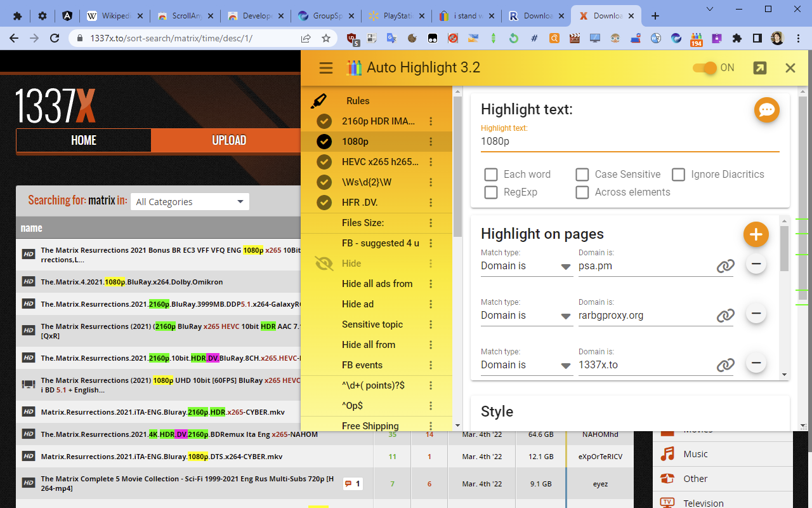Open the three-dot menu on the 1080p rule
The height and width of the screenshot is (508, 812).
click(431, 141)
